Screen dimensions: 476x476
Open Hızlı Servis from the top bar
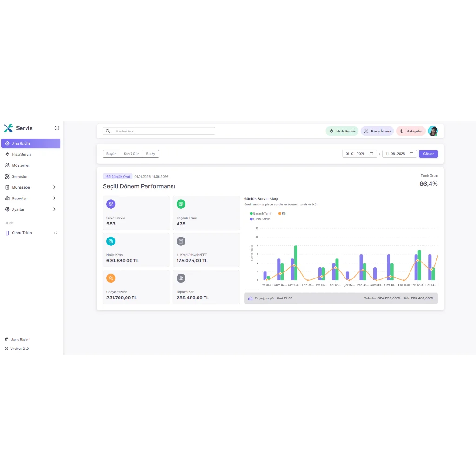click(342, 131)
